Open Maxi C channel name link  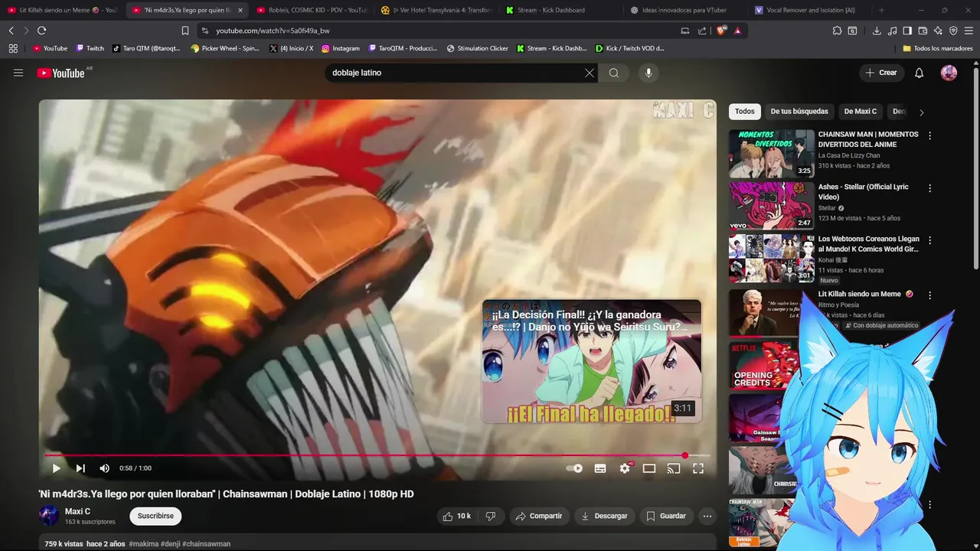click(77, 511)
